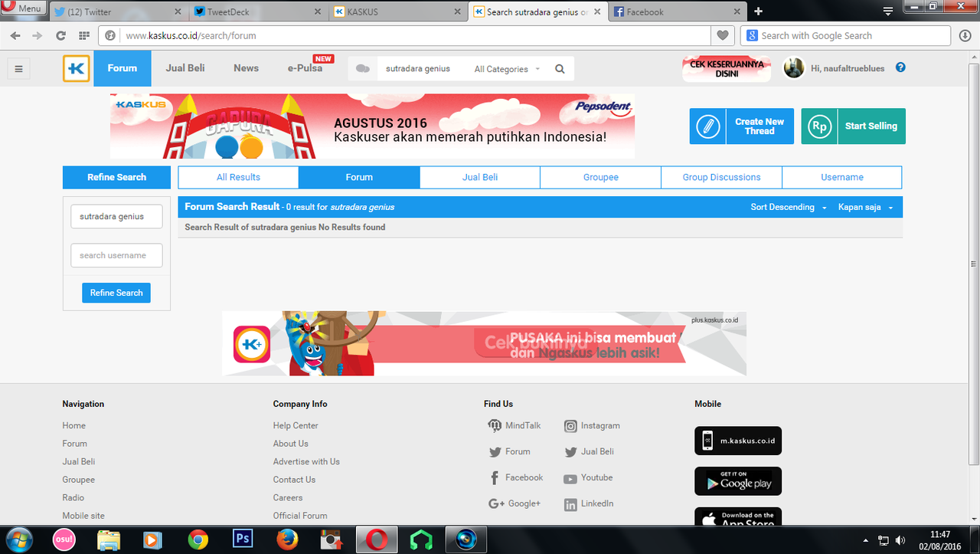The image size is (980, 554).
Task: Open Twitter Jual Beli link in Find Us
Action: tap(590, 451)
